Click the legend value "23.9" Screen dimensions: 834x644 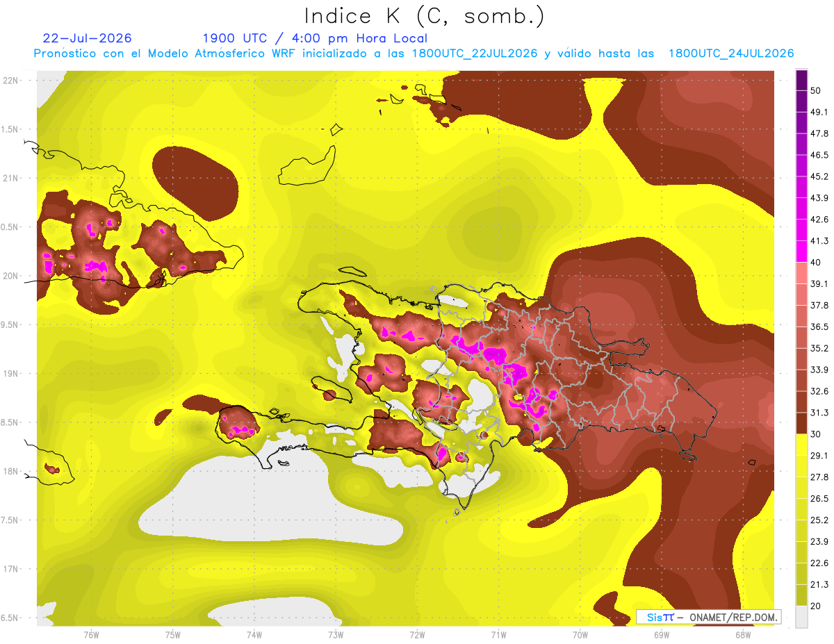pyautogui.click(x=819, y=541)
